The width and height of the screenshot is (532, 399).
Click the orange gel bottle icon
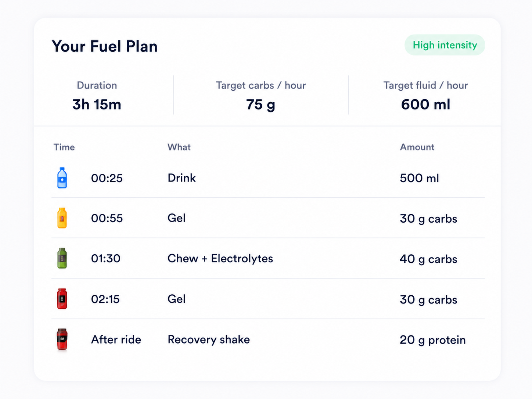(x=62, y=218)
